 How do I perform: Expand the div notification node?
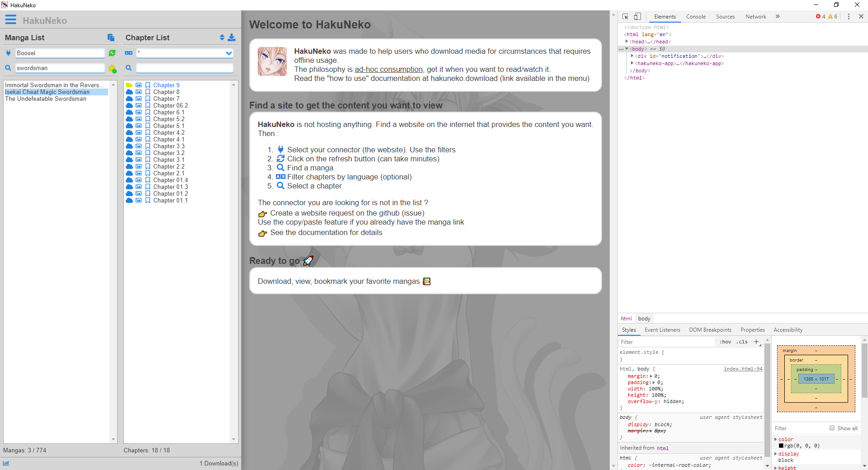pyautogui.click(x=632, y=56)
